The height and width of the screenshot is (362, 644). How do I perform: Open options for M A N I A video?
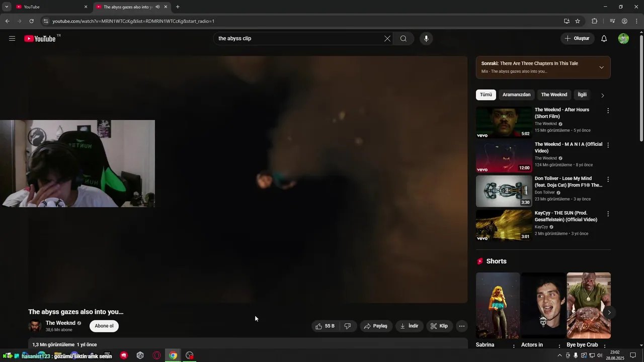point(608,145)
